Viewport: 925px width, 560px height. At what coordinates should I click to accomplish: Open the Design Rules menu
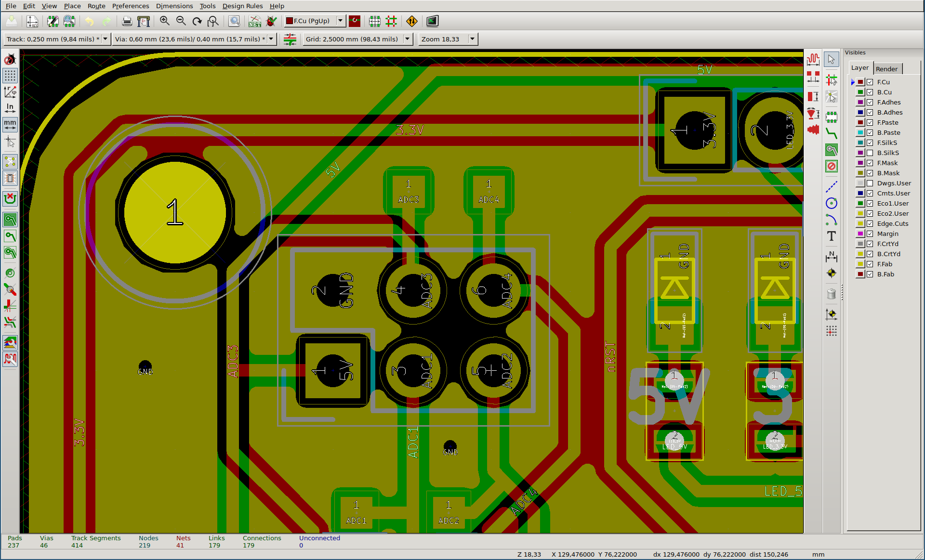tap(242, 6)
